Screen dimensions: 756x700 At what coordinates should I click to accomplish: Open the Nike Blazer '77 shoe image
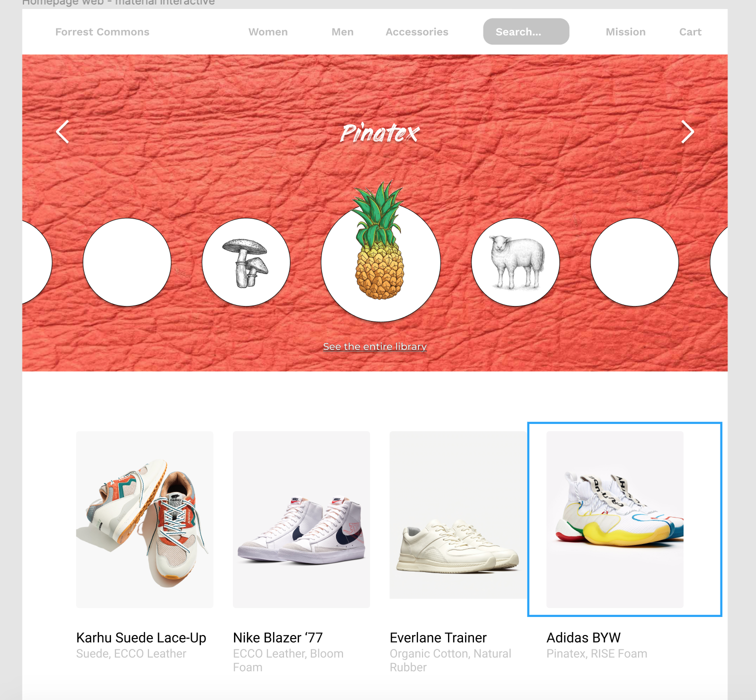301,519
